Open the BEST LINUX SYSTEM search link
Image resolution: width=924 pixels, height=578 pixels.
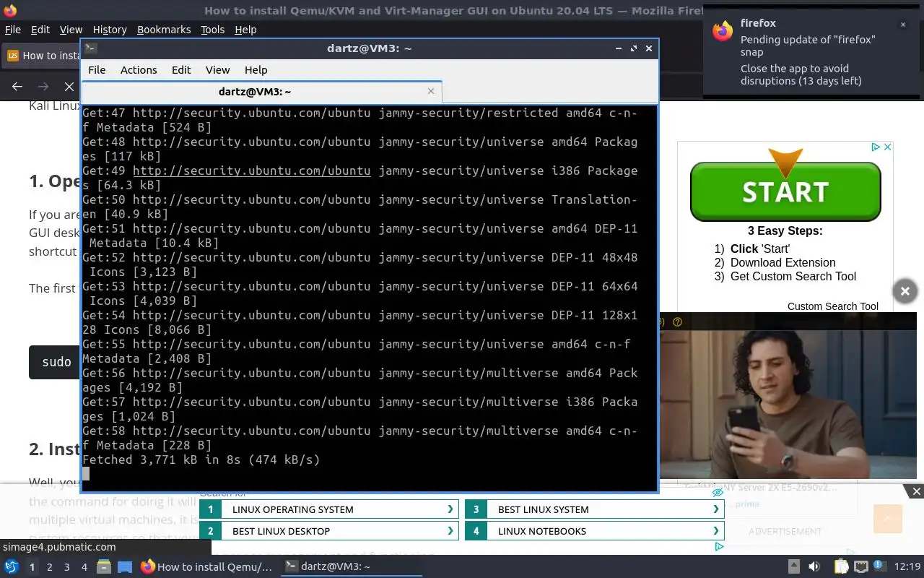coord(594,509)
